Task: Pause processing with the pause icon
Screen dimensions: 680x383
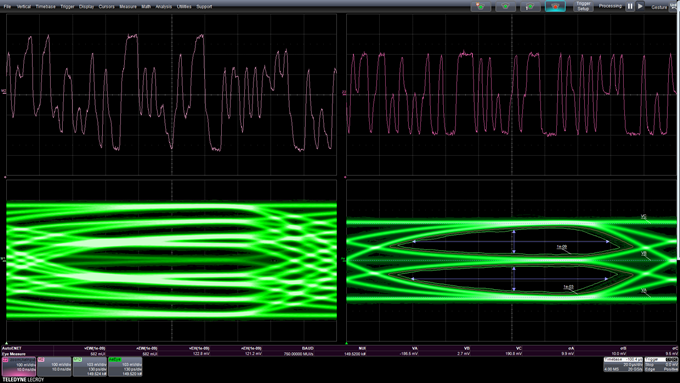Action: pyautogui.click(x=630, y=7)
